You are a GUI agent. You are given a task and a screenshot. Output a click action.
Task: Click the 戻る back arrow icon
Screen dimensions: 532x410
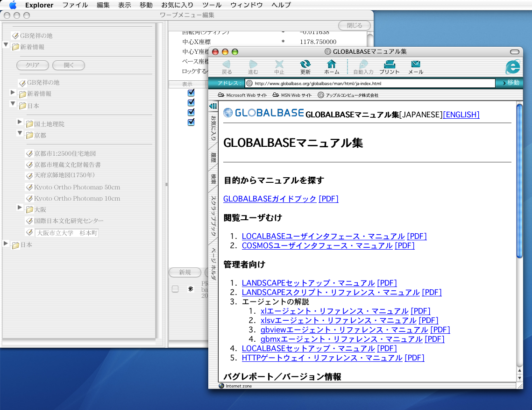coord(227,64)
